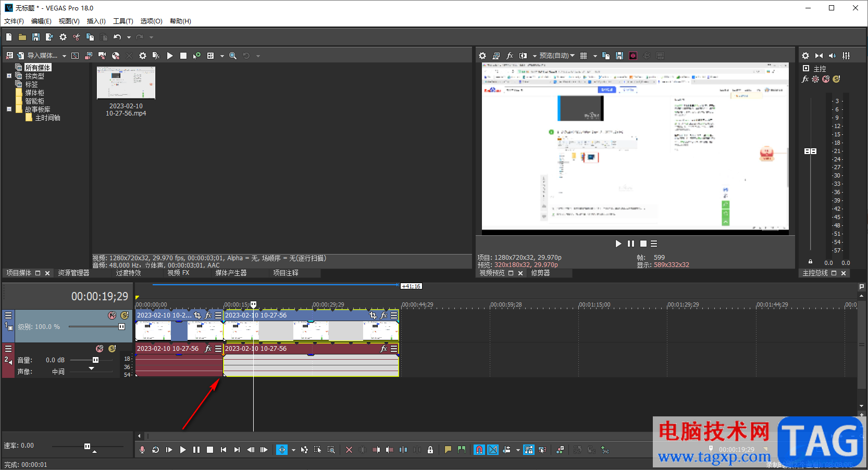Stop preview in the project media panel

[183, 56]
